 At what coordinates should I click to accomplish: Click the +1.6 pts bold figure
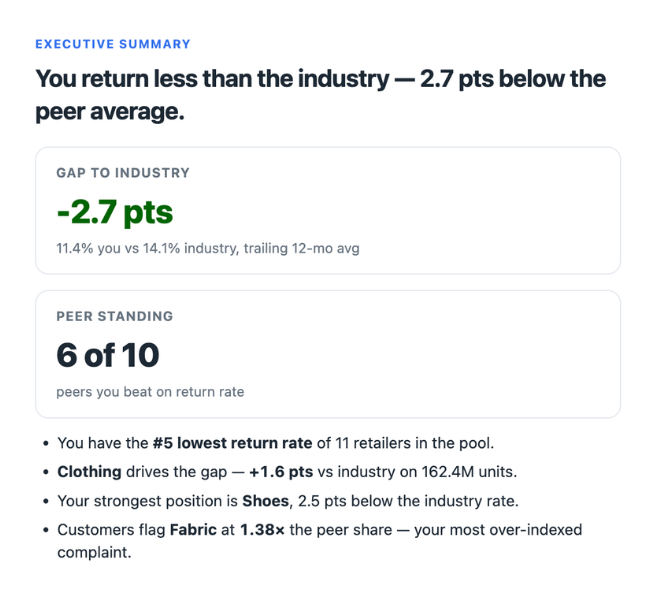click(281, 472)
